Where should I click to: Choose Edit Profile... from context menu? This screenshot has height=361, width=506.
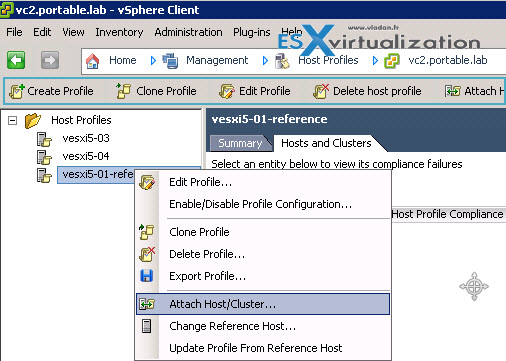coord(263,182)
